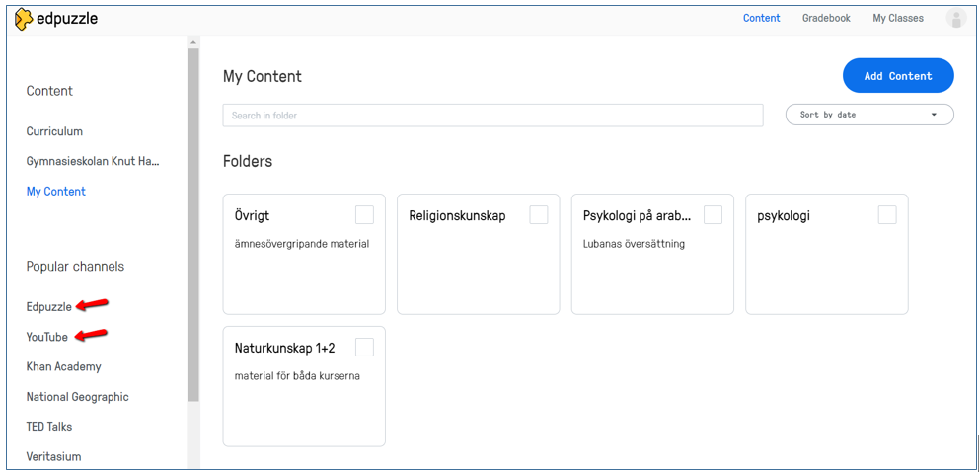Check the Övrigt folder checkbox

click(364, 215)
